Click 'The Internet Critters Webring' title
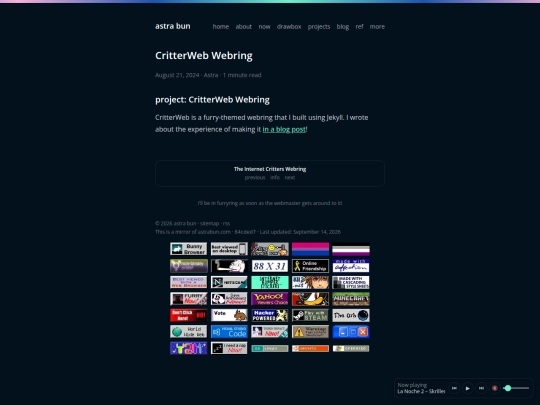Screen dimensions: 540x405 point(270,169)
